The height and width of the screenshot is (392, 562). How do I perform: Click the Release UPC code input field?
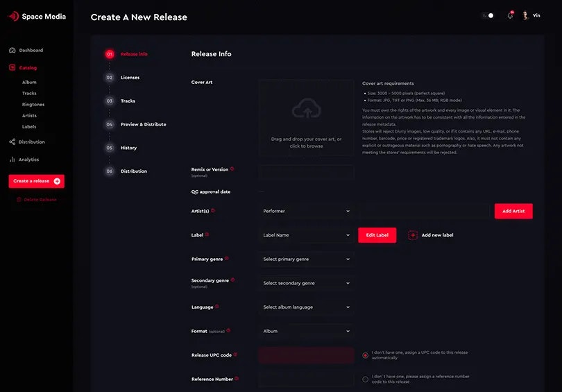[306, 355]
